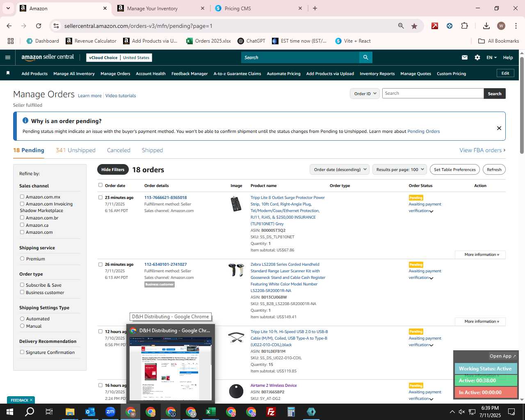525x420 pixels.
Task: Open the Order ID search type dropdown
Action: coord(365,94)
